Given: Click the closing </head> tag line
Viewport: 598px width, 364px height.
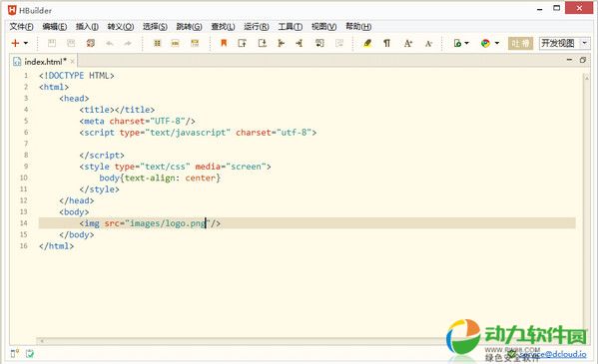Looking at the screenshot, I should 76,200.
